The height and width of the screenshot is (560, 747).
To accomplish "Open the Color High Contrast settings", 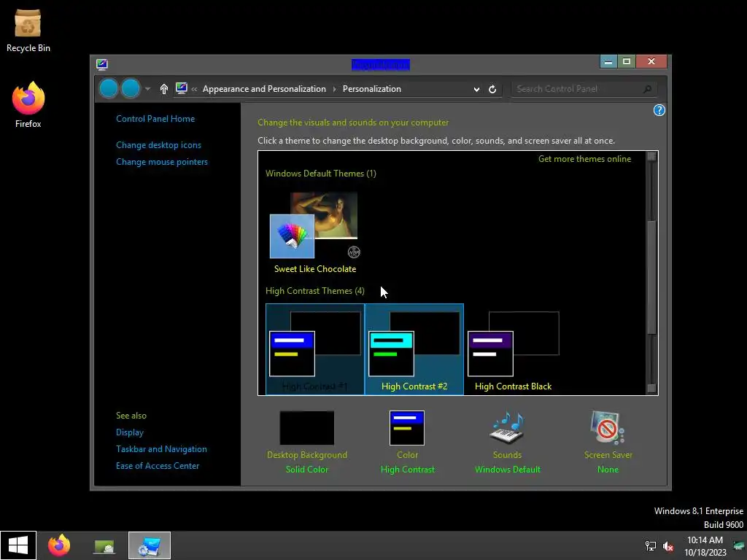I will (x=407, y=442).
